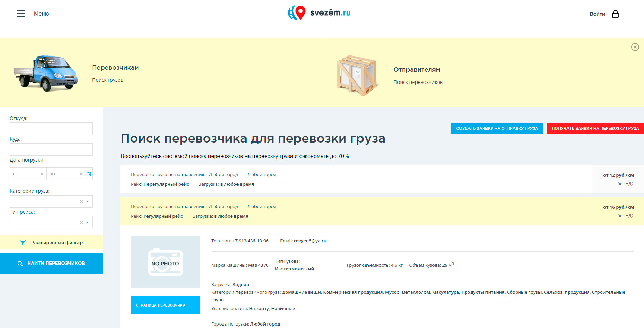Open Страница перевозчика button
644x328 pixels.
(166, 305)
